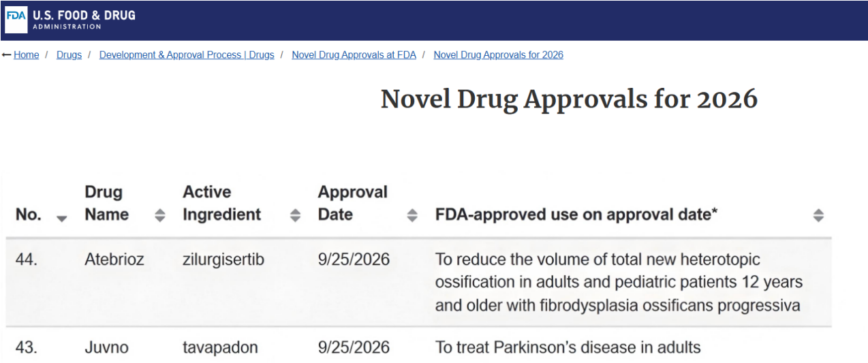Screen dimensions: 868x363
Task: Click U.S. Food & Drug Administration title
Action: click(84, 20)
